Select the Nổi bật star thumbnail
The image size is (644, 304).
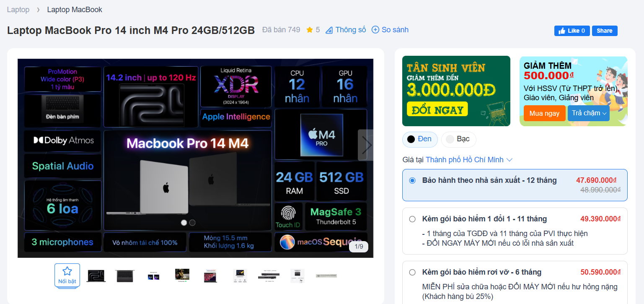67,275
